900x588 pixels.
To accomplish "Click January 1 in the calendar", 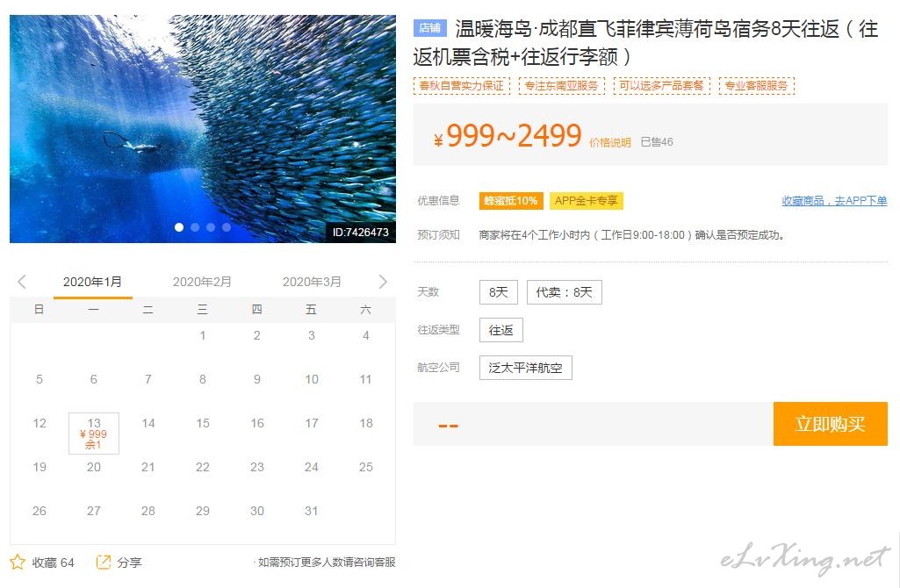I will tap(203, 335).
